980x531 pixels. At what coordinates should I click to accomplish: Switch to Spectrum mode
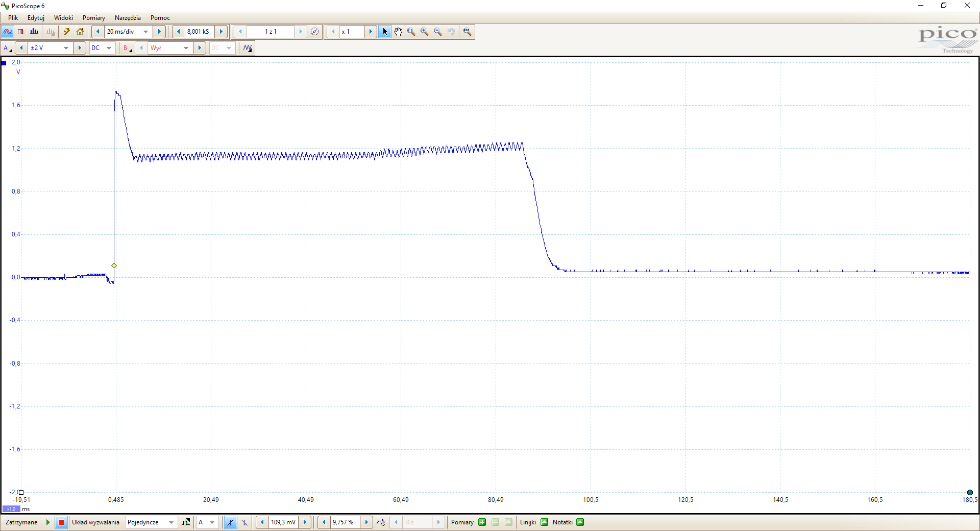coord(34,32)
